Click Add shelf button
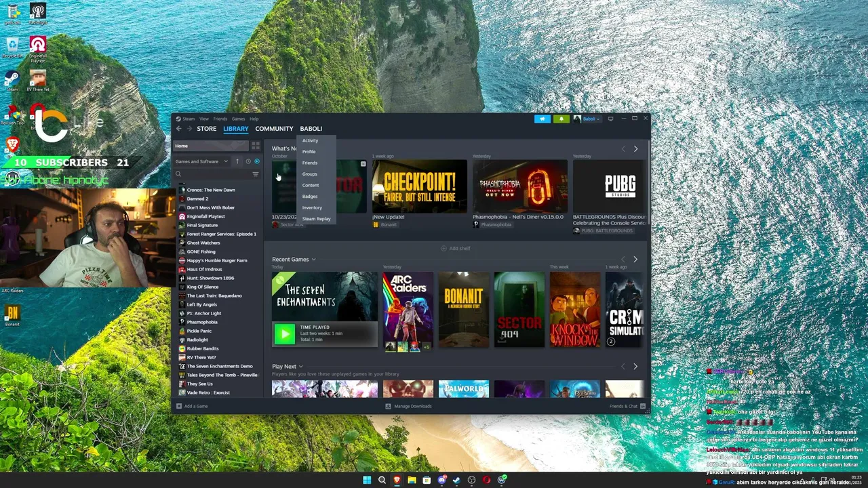This screenshot has height=488, width=868. click(x=455, y=248)
